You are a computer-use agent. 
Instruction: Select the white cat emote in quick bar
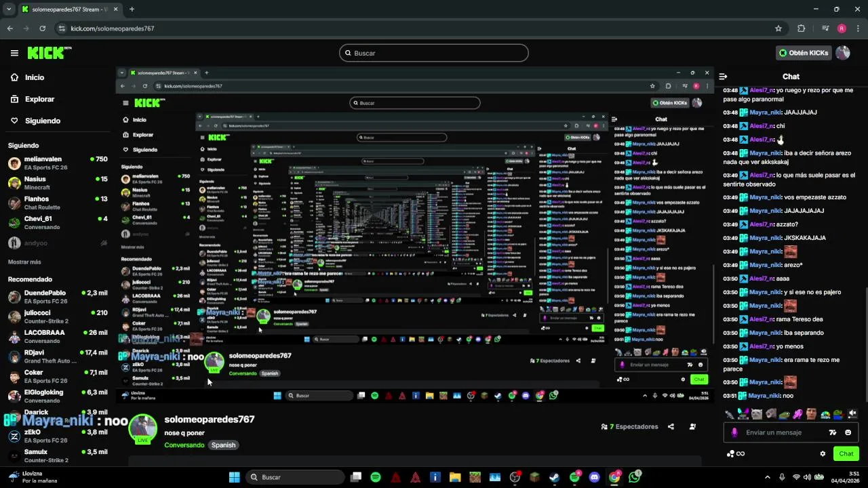(x=757, y=413)
